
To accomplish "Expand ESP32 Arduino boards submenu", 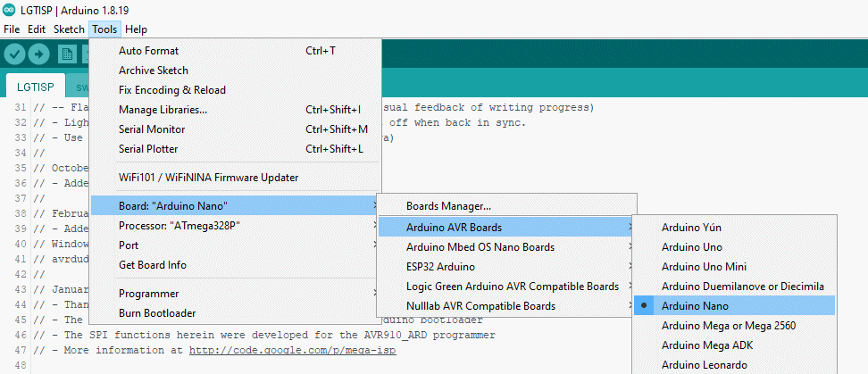I will click(506, 267).
